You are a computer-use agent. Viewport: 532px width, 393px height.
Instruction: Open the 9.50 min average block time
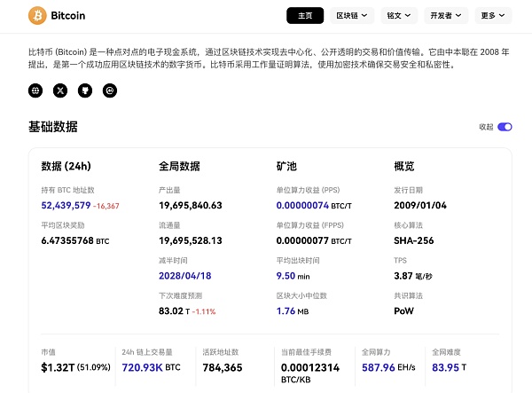coord(293,276)
